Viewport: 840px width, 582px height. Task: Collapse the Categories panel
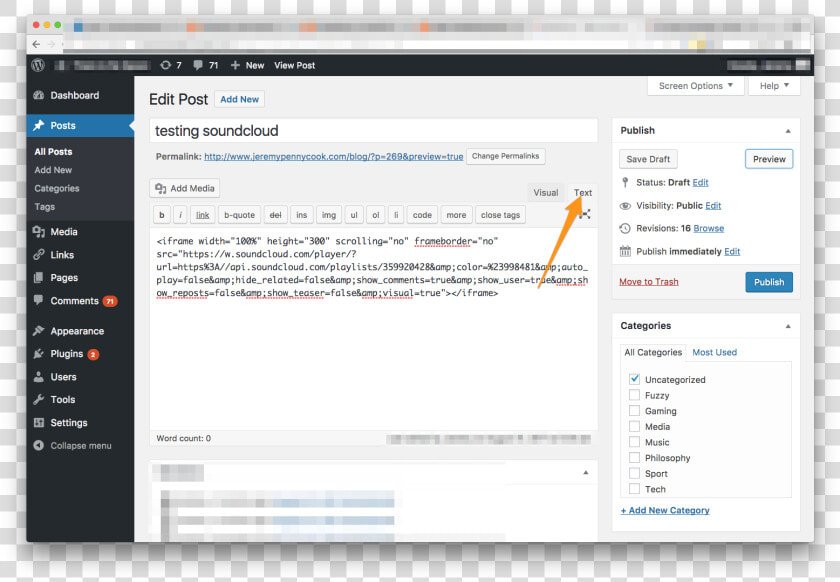788,326
